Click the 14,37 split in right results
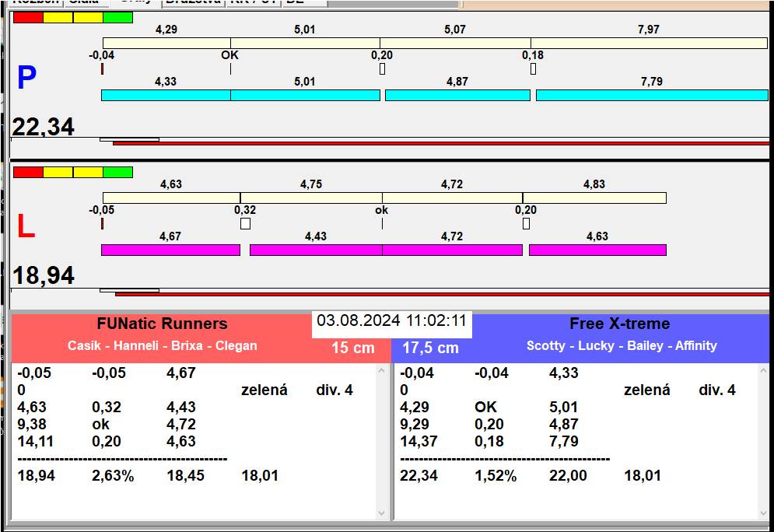Image resolution: width=774 pixels, height=532 pixels. [419, 441]
